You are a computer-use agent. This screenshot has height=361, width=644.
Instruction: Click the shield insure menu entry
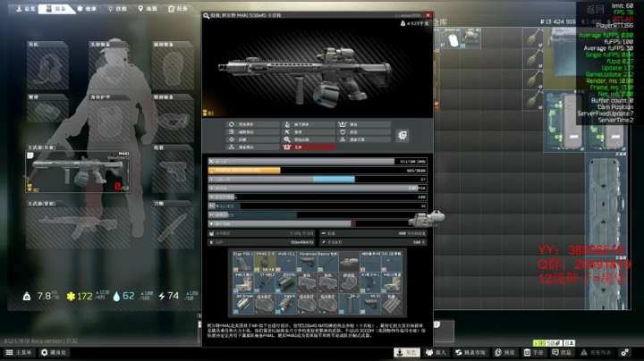(x=364, y=131)
